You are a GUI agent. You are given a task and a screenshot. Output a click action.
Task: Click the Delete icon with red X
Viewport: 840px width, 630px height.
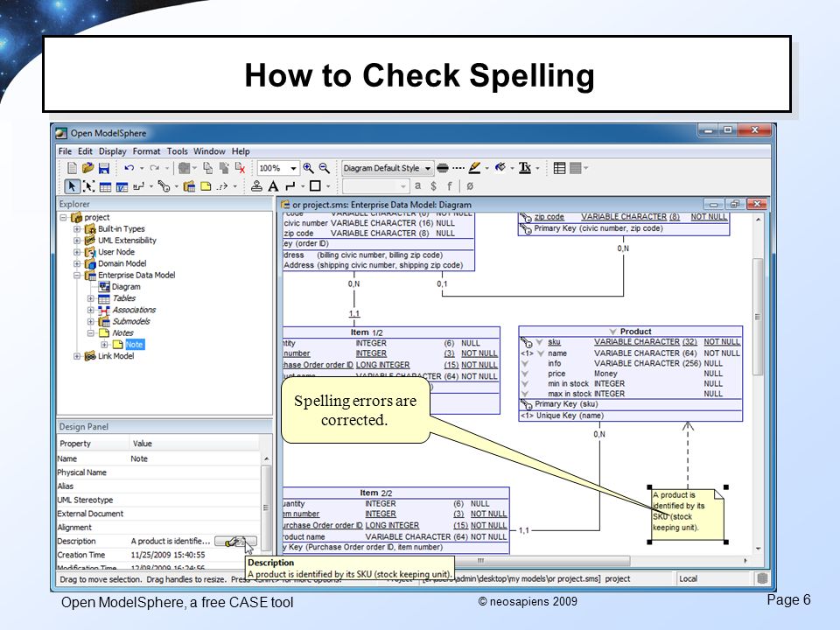[x=240, y=168]
